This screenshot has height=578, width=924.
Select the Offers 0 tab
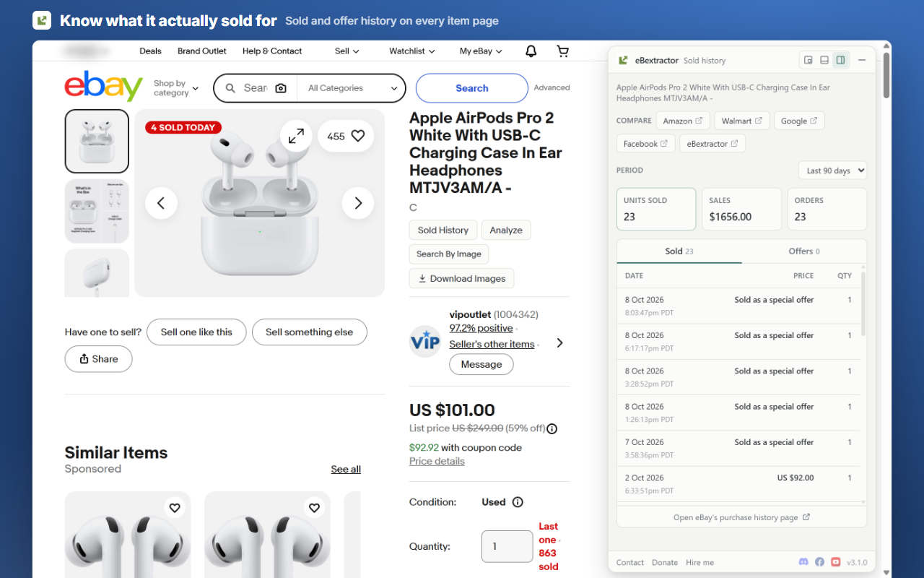click(804, 251)
